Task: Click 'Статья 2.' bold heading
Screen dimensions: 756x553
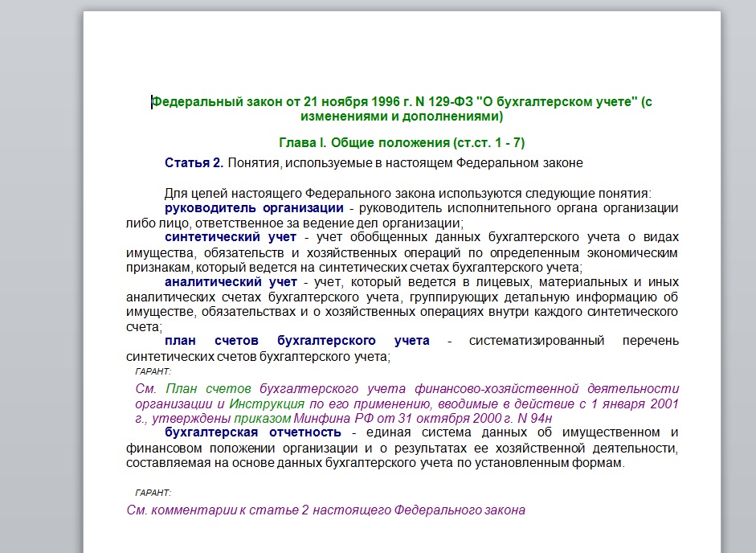Action: coord(194,163)
